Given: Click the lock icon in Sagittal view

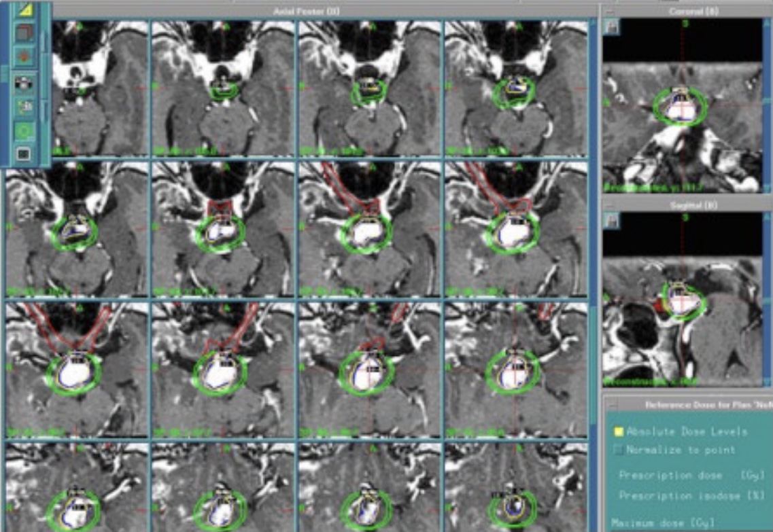Looking at the screenshot, I should click(611, 221).
